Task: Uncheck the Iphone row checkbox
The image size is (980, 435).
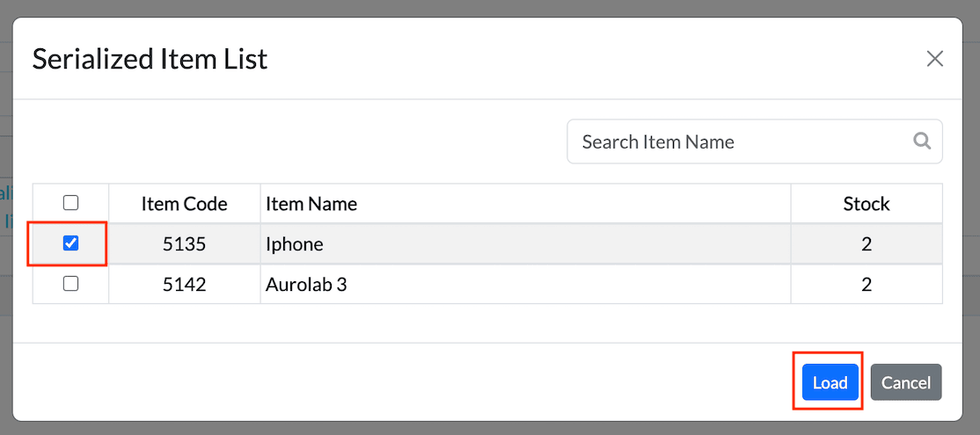Action: tap(71, 243)
